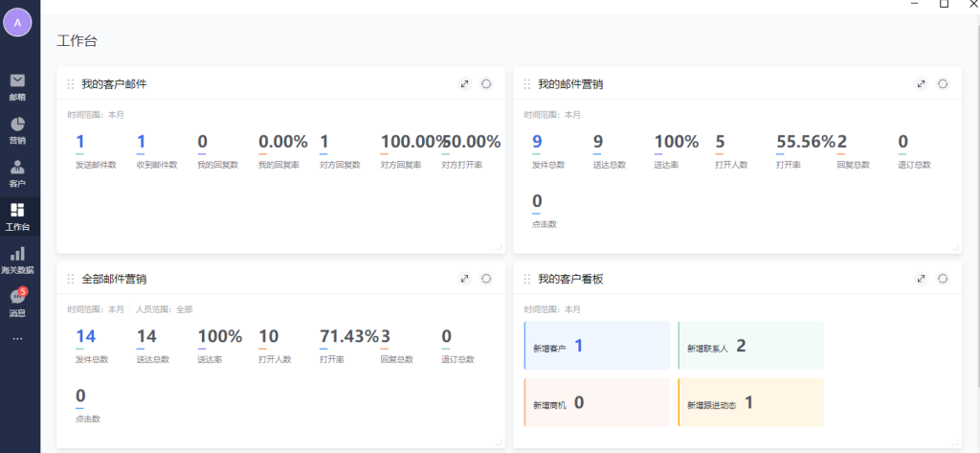Open the 营销 marketing sidebar icon
980x453 pixels.
coord(17,129)
